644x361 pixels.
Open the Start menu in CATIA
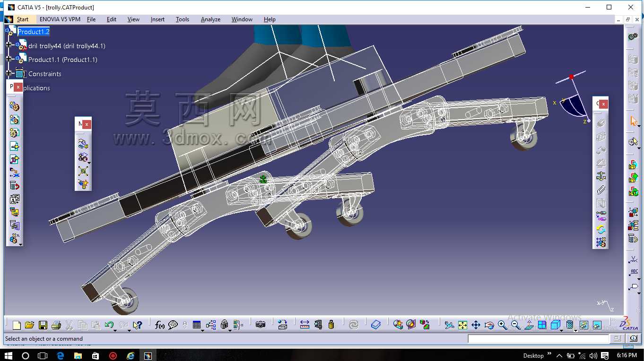coord(23,19)
